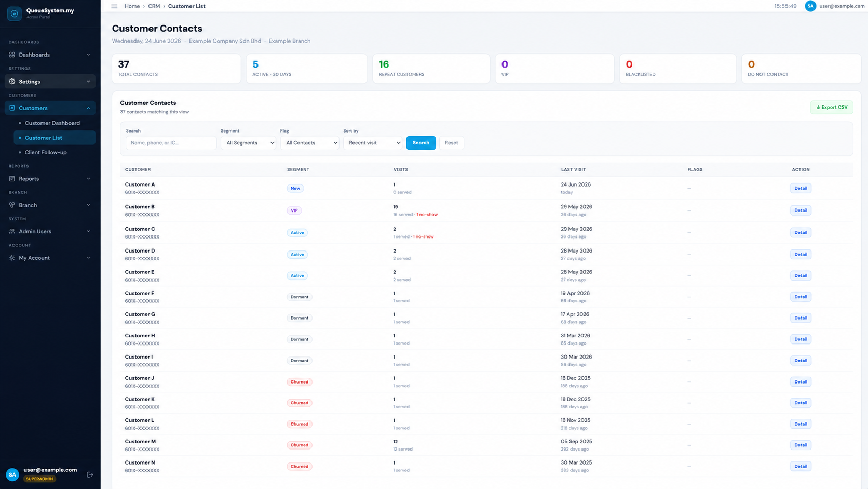868x489 pixels.
Task: Go to Home breadcrumb
Action: (x=132, y=6)
